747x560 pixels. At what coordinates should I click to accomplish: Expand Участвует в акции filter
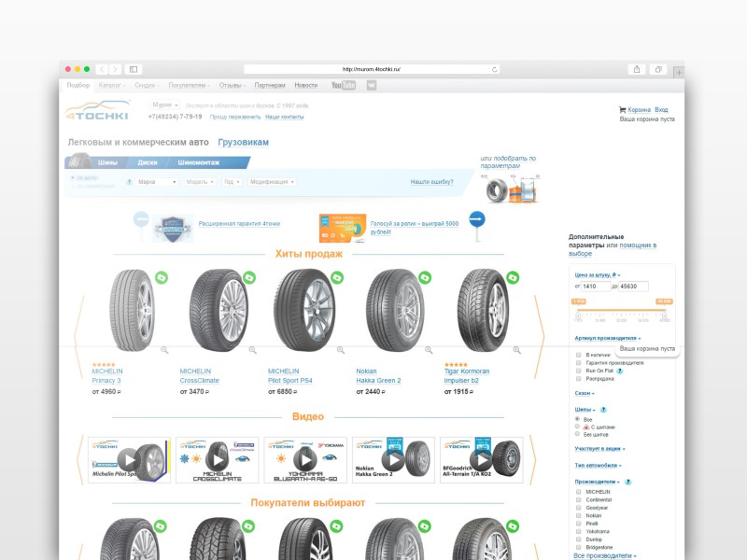[x=599, y=449]
